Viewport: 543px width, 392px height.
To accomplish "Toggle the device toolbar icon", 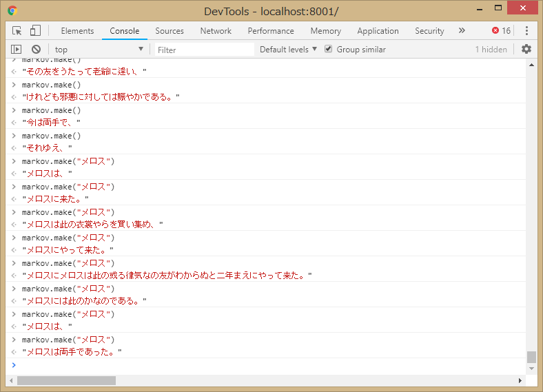I will tap(35, 31).
